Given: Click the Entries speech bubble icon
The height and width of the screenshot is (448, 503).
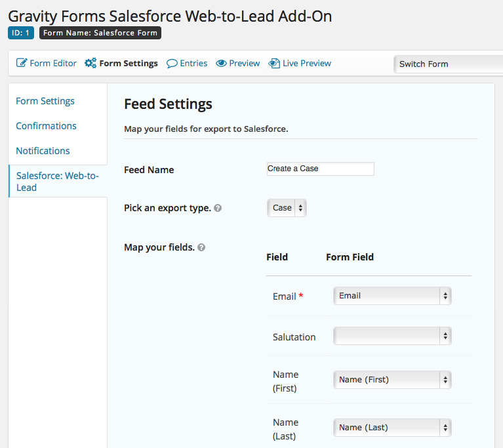Looking at the screenshot, I should (172, 64).
